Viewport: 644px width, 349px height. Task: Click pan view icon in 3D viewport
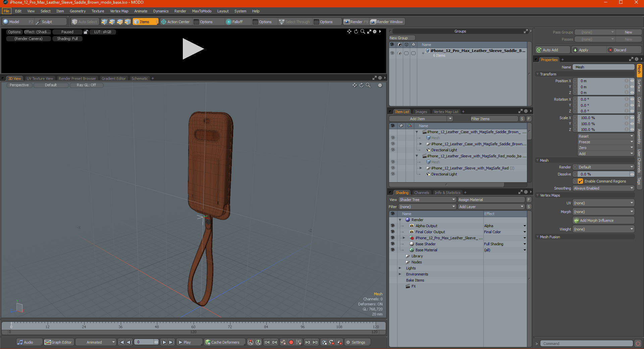click(355, 85)
